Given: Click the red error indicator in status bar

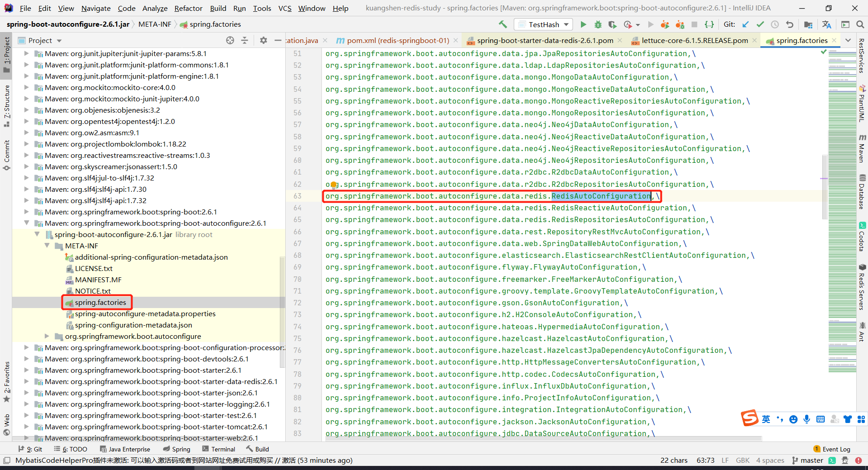Looking at the screenshot, I should [858, 461].
